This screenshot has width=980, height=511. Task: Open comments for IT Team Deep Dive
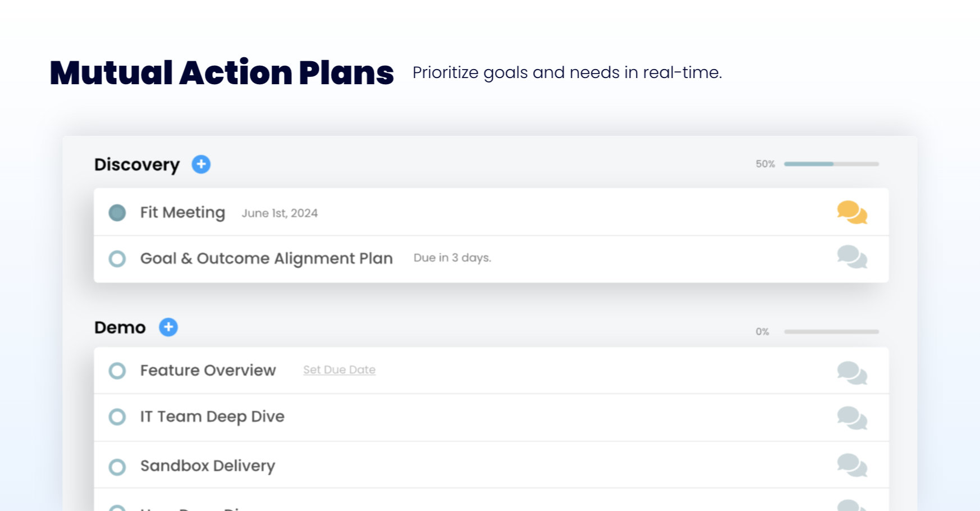(x=851, y=418)
